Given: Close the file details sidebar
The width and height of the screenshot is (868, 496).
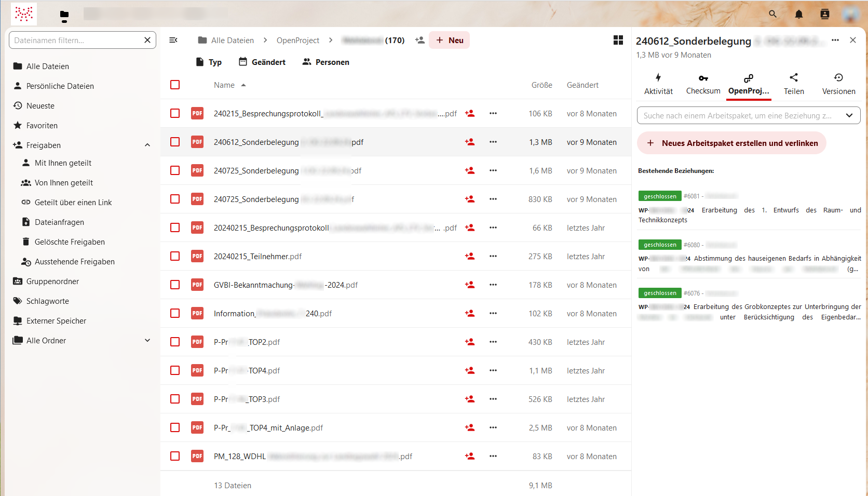Looking at the screenshot, I should click(852, 40).
